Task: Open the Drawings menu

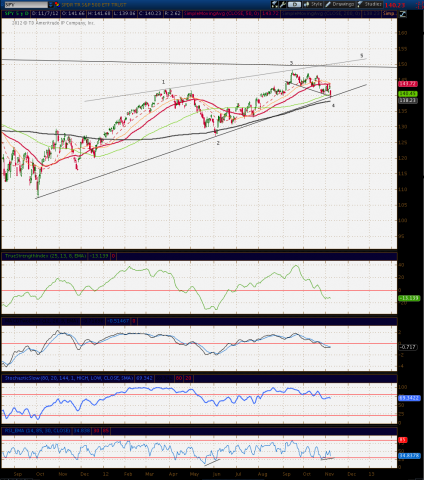Action: click(340, 4)
